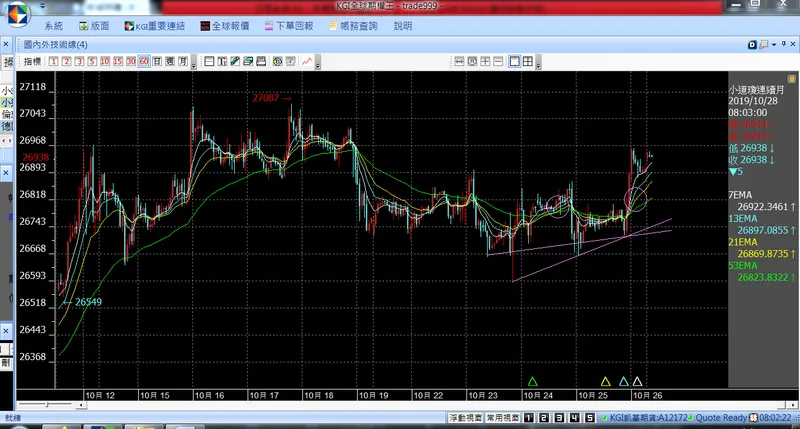The image size is (800, 429).
Task: Click the grey help icon beside settings
Action: pos(291,62)
